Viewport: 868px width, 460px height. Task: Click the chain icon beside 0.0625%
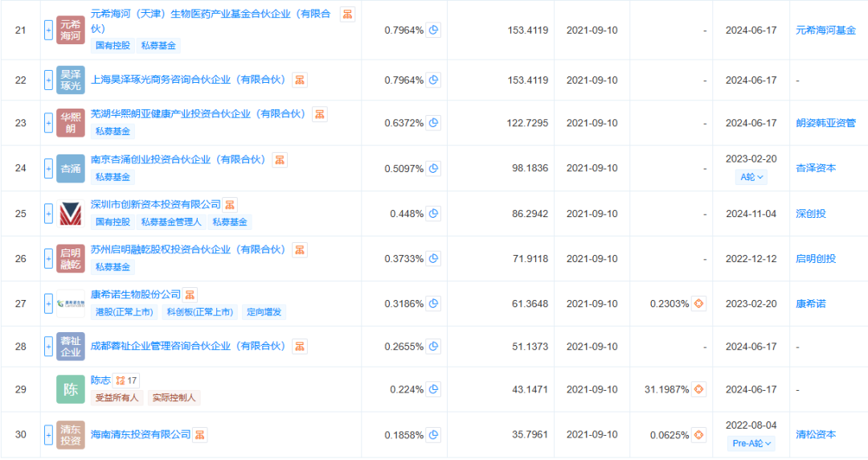[x=698, y=435]
